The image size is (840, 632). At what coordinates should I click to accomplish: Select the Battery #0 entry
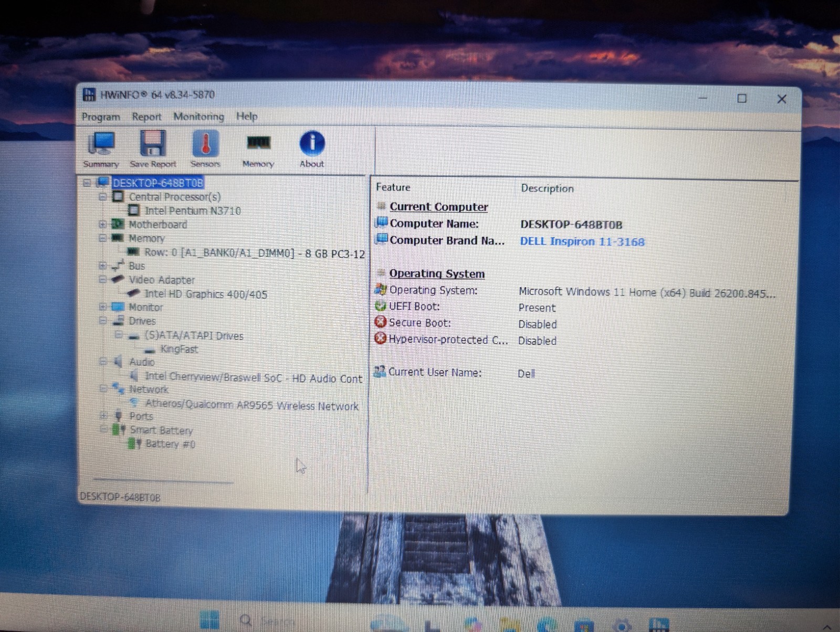point(170,444)
